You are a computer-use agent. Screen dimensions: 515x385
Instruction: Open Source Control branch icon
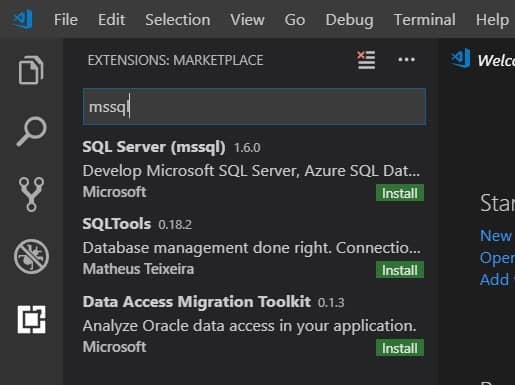[x=31, y=194]
